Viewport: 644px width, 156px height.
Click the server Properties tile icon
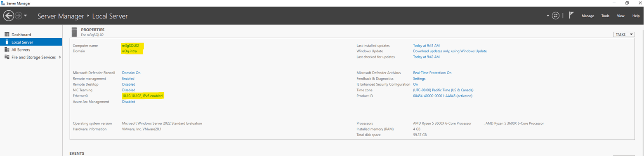click(74, 32)
